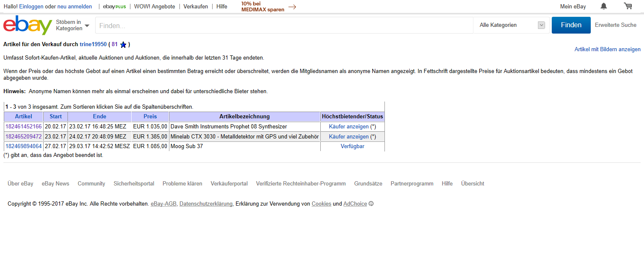Click the AdChoice info icon
Screen dimensions: 644x274
point(371,204)
